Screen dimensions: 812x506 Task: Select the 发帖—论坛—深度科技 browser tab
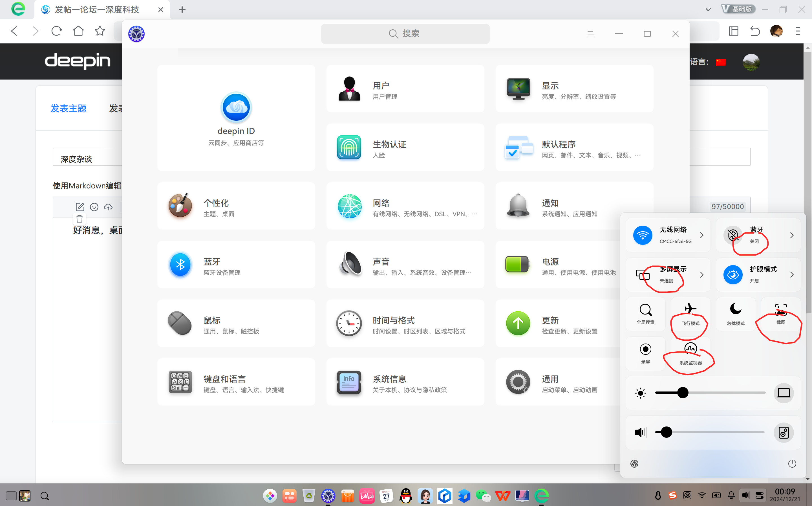coord(102,9)
